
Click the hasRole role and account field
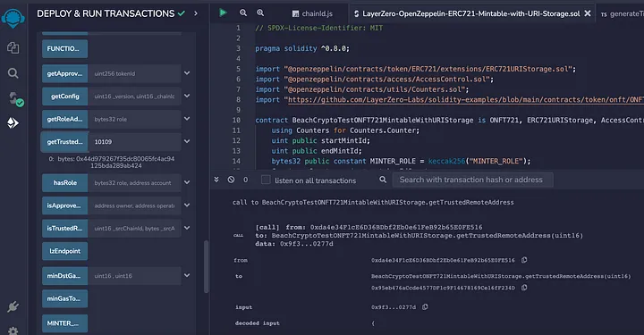[134, 183]
